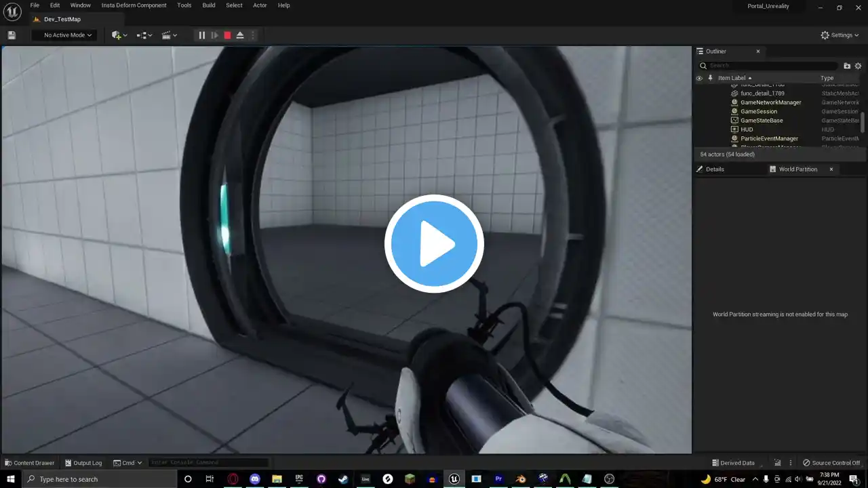Open the Blueprints toolbar dropdown

(144, 35)
